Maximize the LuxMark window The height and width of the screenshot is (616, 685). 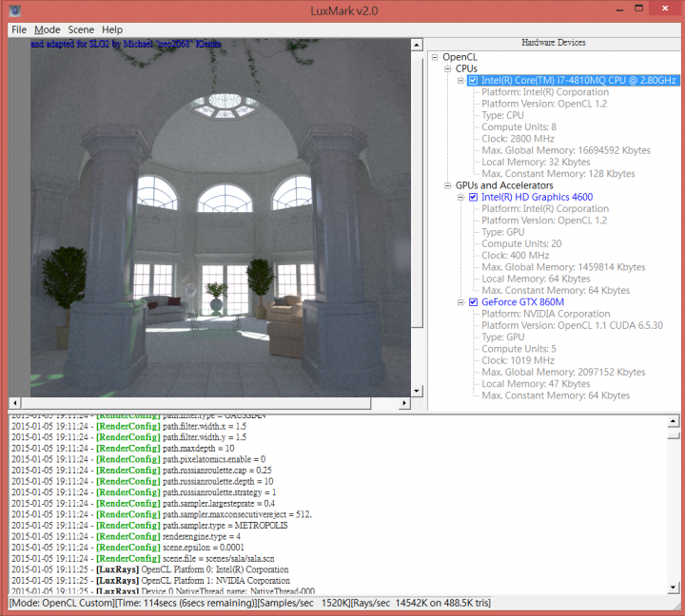point(638,10)
